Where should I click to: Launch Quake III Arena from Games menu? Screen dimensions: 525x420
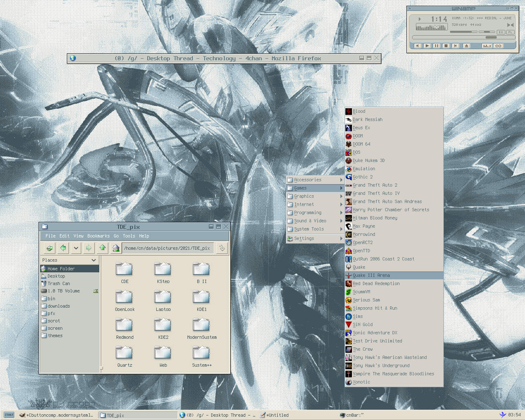point(371,275)
